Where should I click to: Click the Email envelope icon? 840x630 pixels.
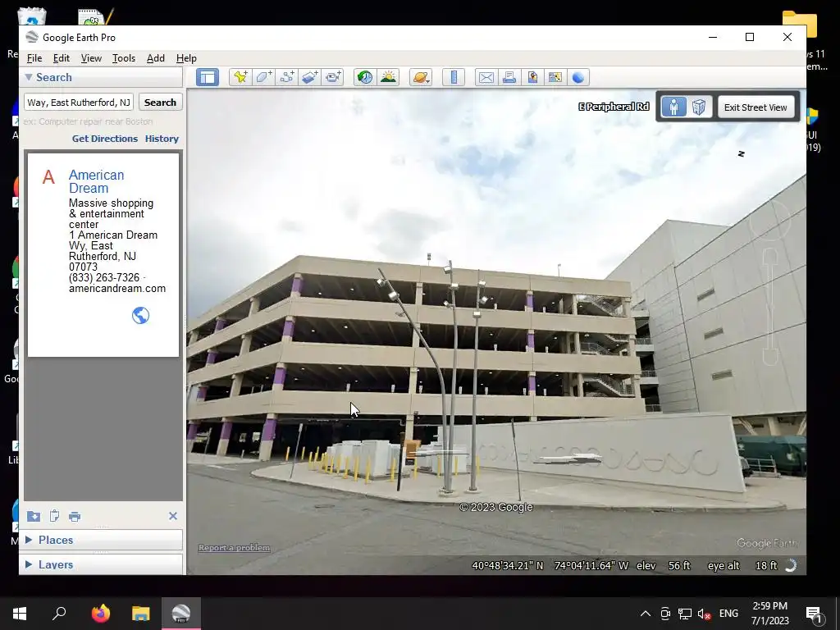[486, 77]
